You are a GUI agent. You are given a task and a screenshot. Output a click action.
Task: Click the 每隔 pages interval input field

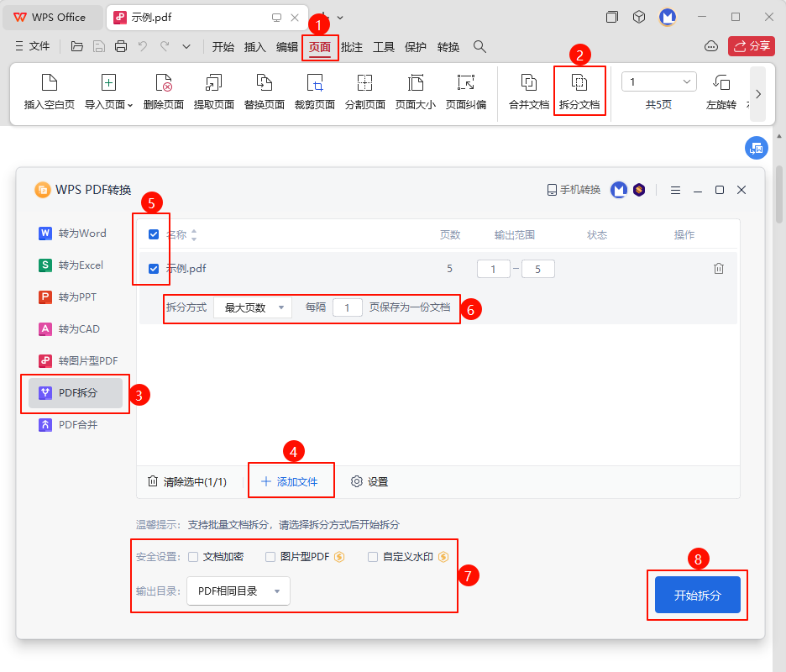coord(348,307)
